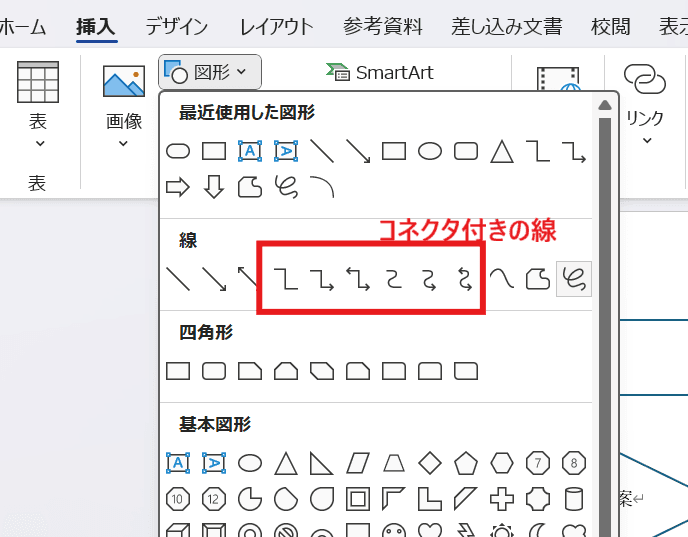688x537 pixels.
Task: Choose the cylinder shape in basic shapes
Action: tap(574, 497)
